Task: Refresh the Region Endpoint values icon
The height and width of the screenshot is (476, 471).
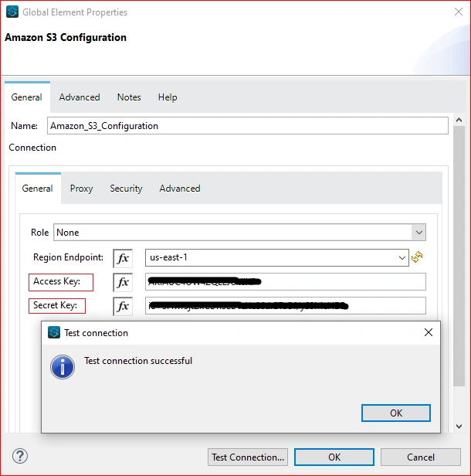Action: [417, 257]
